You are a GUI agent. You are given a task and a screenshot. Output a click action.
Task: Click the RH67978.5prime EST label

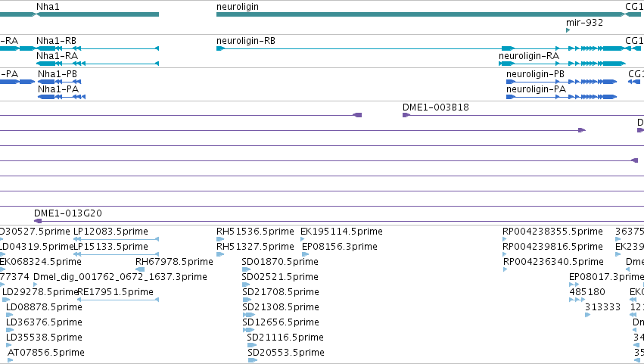click(x=174, y=262)
